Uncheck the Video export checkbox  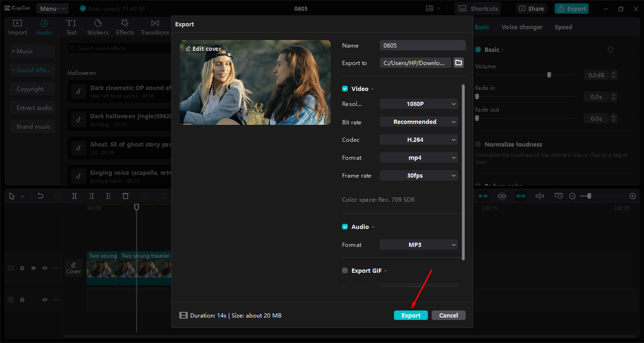[x=345, y=89]
